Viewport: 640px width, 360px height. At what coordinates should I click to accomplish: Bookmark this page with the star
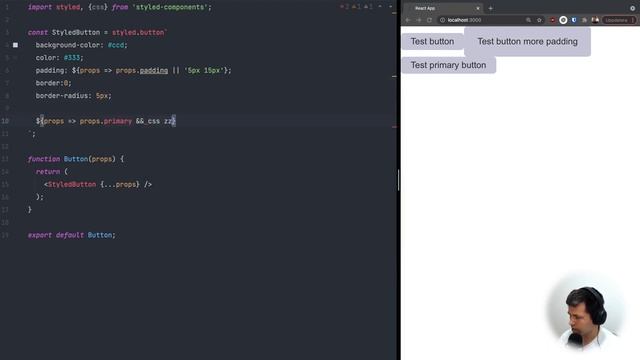539,20
